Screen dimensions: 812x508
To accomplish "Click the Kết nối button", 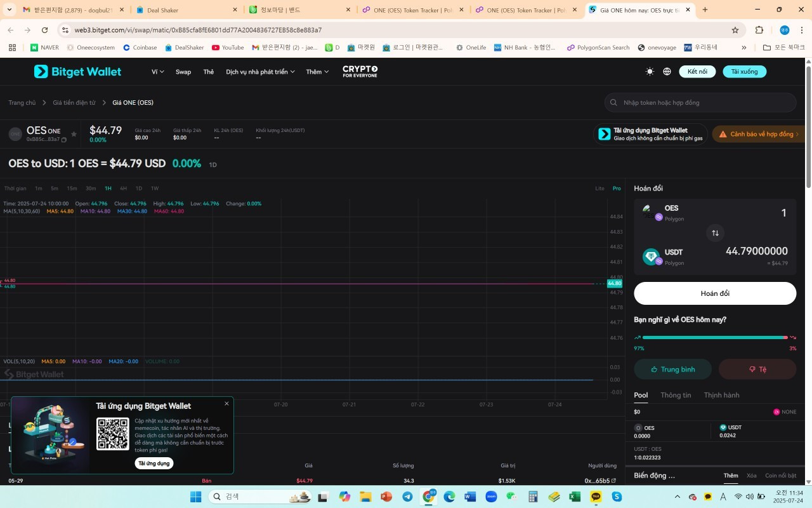I will pyautogui.click(x=697, y=72).
